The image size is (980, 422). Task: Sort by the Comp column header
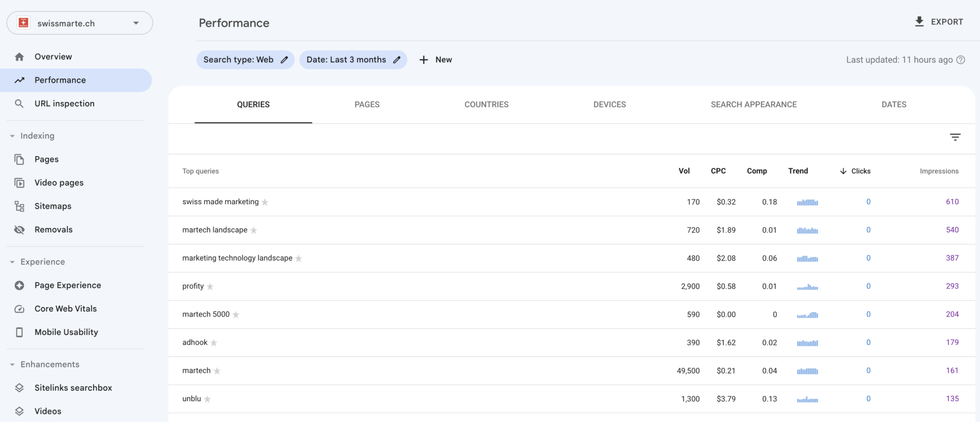pyautogui.click(x=757, y=171)
